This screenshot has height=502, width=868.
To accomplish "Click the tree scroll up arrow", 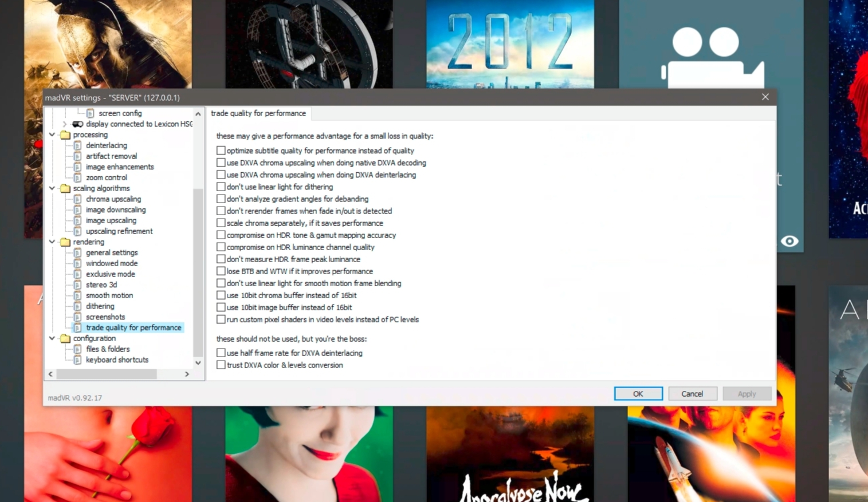I will [198, 114].
